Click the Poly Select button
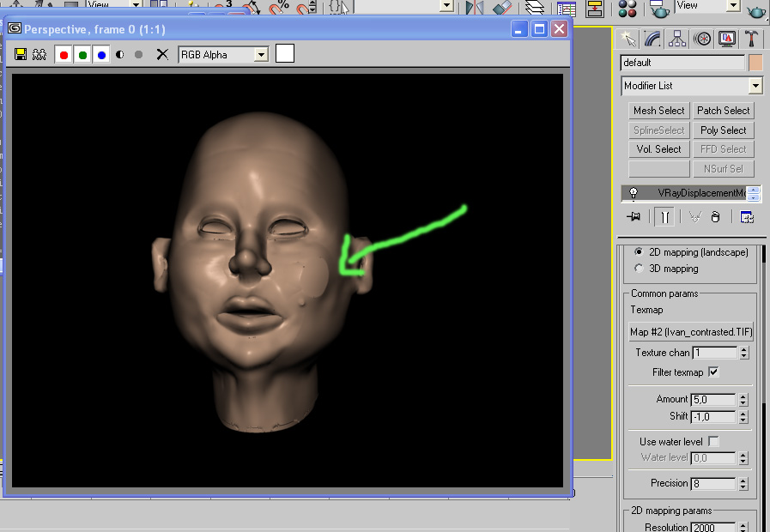The width and height of the screenshot is (770, 532). coord(724,130)
